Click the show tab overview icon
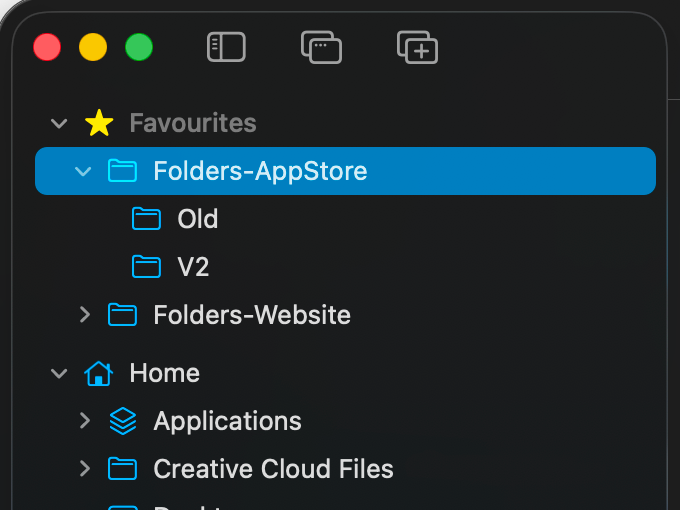The height and width of the screenshot is (510, 680). coord(321,47)
